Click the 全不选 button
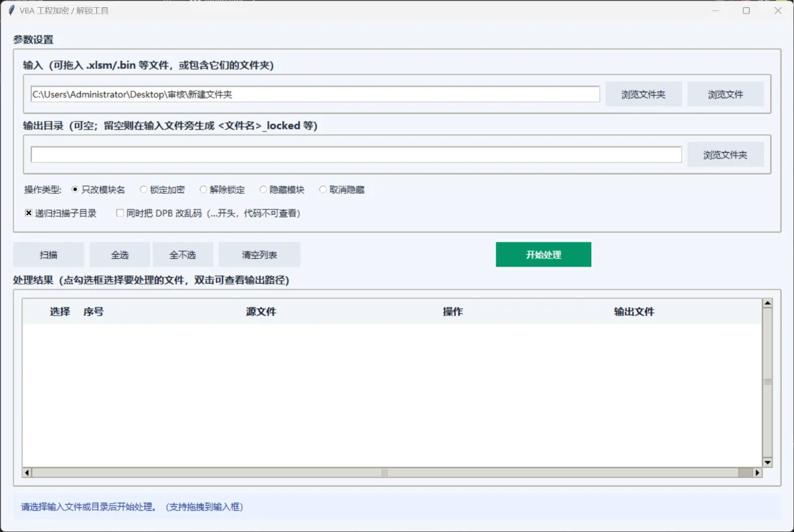This screenshot has width=794, height=532. 183,254
